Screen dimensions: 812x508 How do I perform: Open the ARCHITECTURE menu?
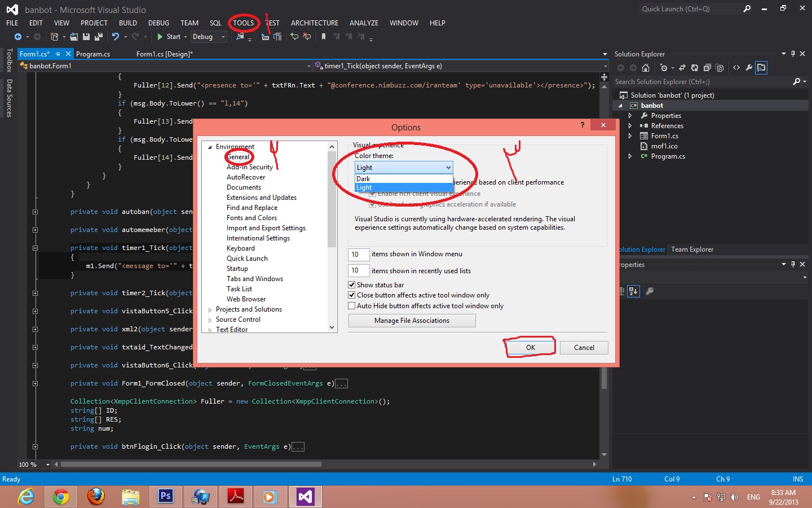(315, 23)
